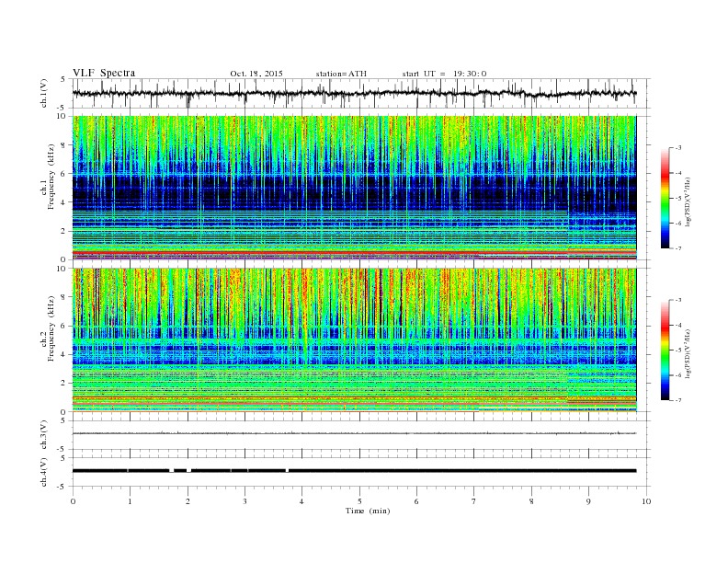Viewport: 728px width, 563px height.
Task: Click the "ch.3(V)" axis label
Action: [44, 435]
